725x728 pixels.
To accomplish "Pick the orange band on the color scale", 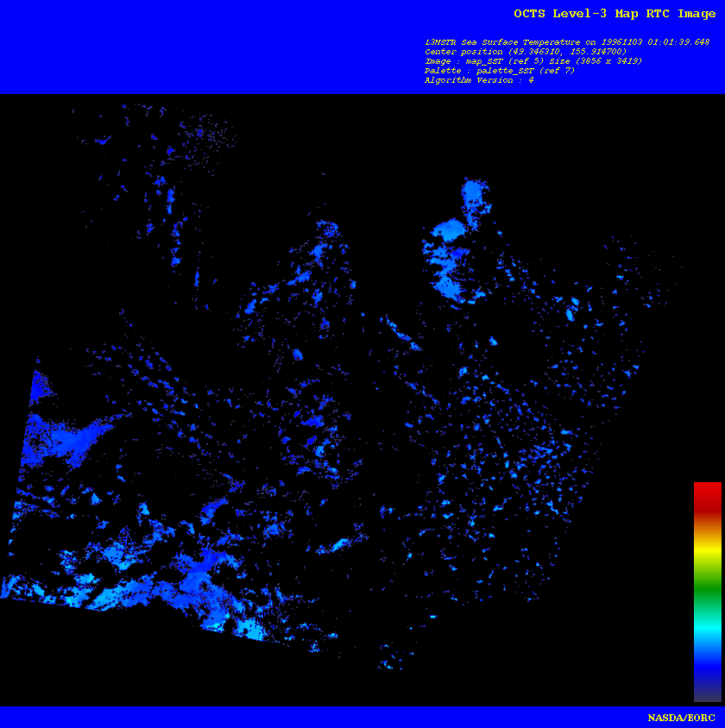I will pos(707,520).
